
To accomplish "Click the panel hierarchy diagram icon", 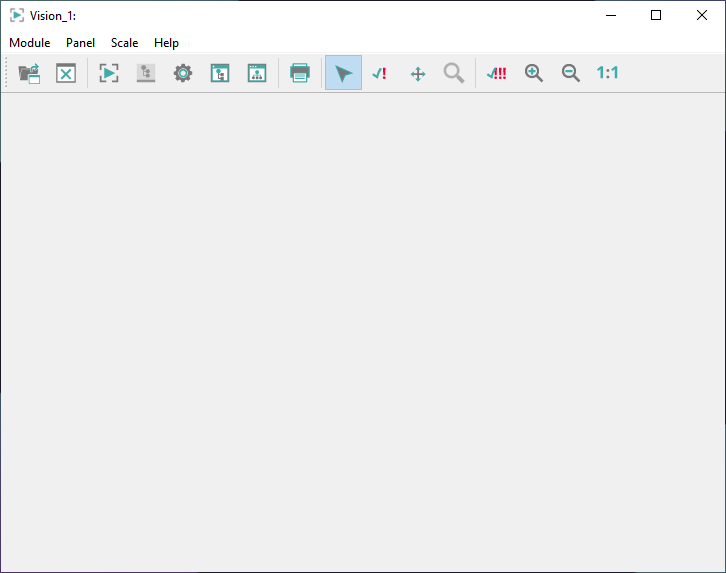I will click(257, 73).
